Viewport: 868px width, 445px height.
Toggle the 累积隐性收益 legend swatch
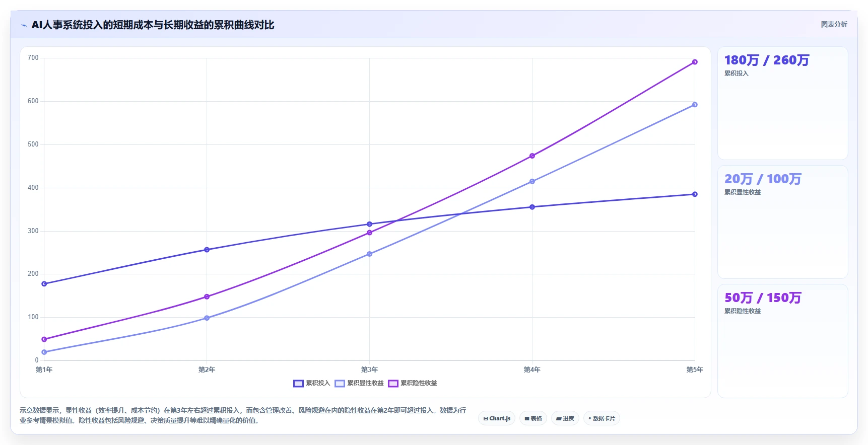click(x=393, y=384)
